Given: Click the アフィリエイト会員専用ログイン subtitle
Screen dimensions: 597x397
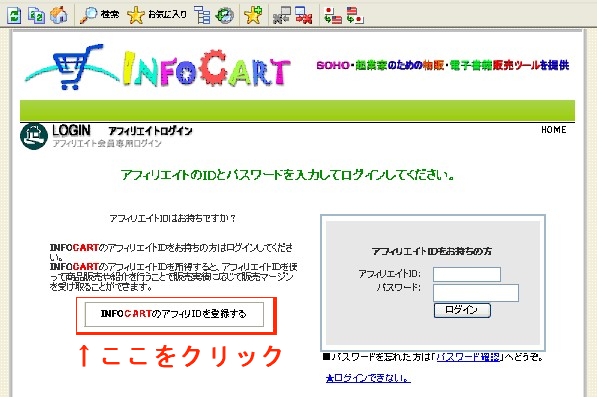Looking at the screenshot, I should (107, 144).
